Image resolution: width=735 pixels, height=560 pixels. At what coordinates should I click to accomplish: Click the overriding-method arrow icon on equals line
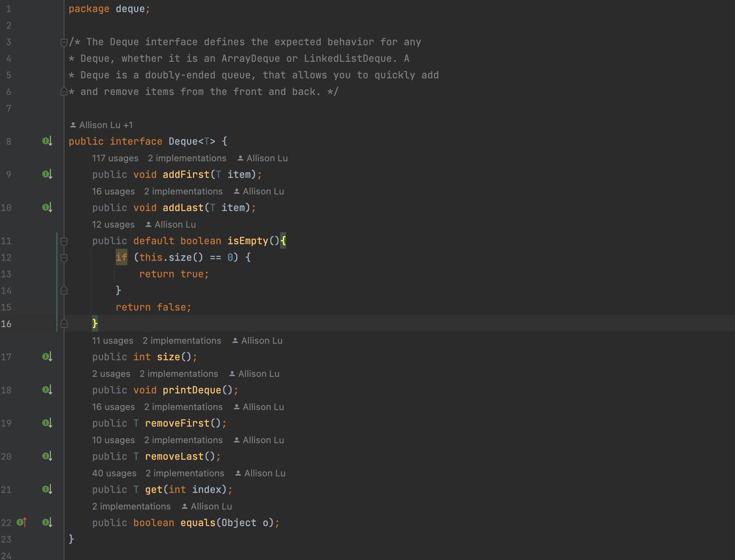21,523
